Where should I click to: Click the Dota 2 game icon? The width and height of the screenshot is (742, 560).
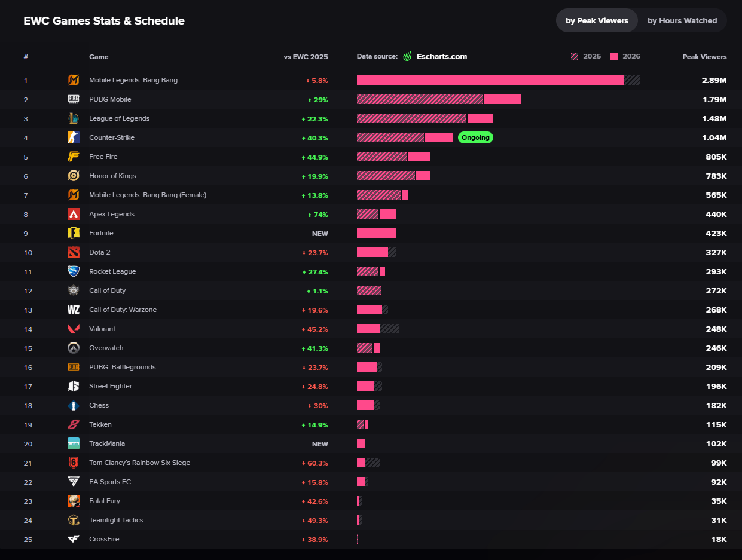74,252
